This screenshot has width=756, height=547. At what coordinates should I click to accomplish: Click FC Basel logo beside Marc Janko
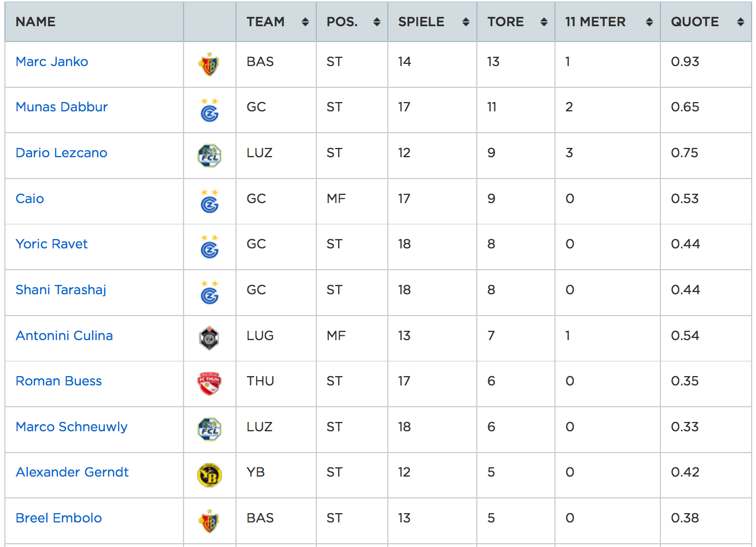click(x=209, y=64)
